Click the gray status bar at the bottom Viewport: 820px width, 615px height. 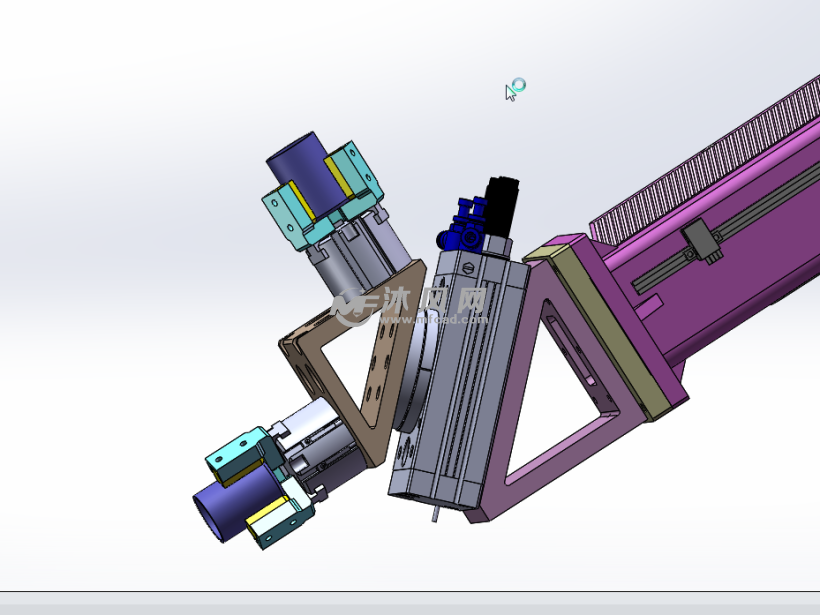coord(410,605)
